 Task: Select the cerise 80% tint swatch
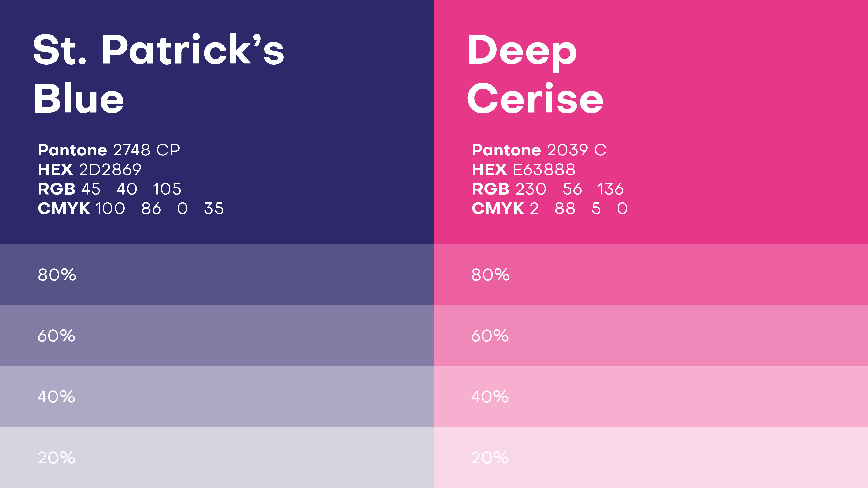coord(651,274)
